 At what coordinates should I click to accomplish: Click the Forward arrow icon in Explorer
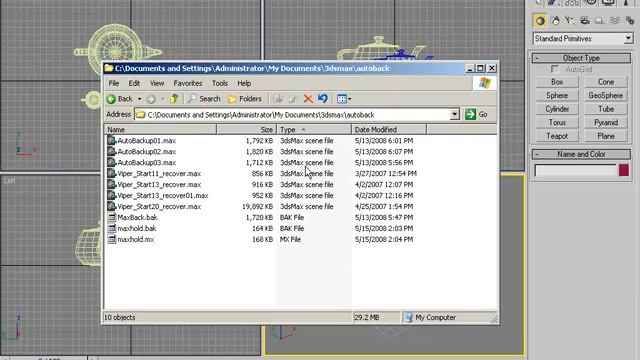pyautogui.click(x=151, y=99)
